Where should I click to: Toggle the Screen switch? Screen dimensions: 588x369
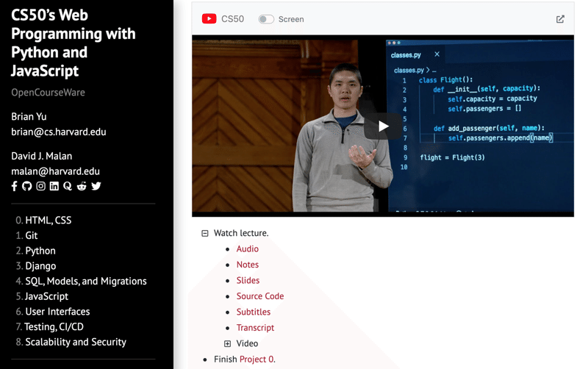tap(266, 19)
